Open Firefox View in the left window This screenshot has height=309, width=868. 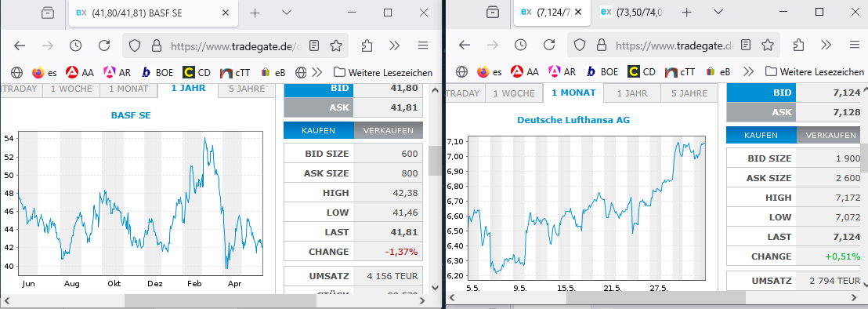[48, 13]
